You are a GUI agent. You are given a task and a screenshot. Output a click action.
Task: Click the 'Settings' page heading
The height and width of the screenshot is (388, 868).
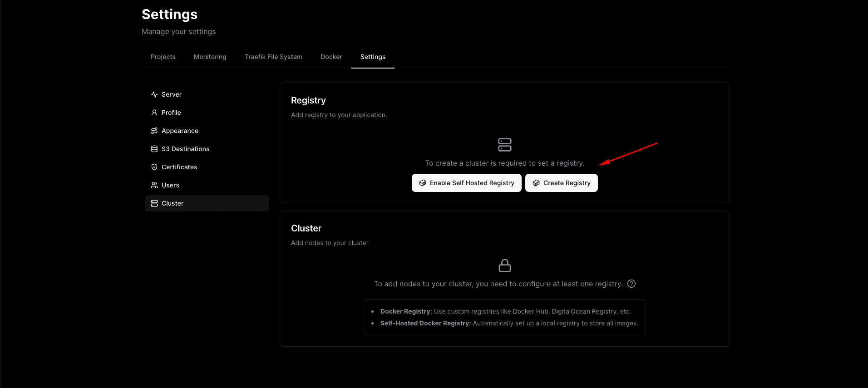coord(169,15)
